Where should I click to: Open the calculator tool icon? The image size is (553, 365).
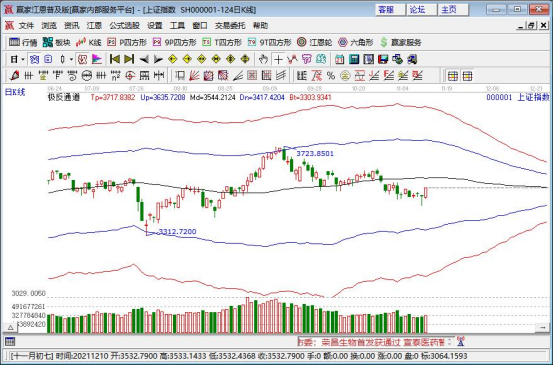(354, 59)
